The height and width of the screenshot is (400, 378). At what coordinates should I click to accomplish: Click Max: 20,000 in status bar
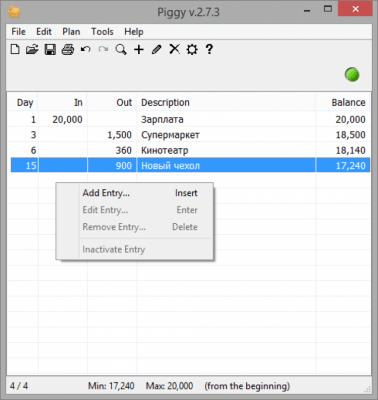coord(169,386)
